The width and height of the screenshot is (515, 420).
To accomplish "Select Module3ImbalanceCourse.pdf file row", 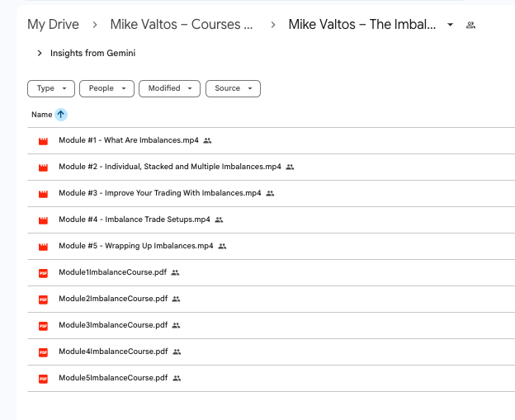I will pyautogui.click(x=113, y=326).
